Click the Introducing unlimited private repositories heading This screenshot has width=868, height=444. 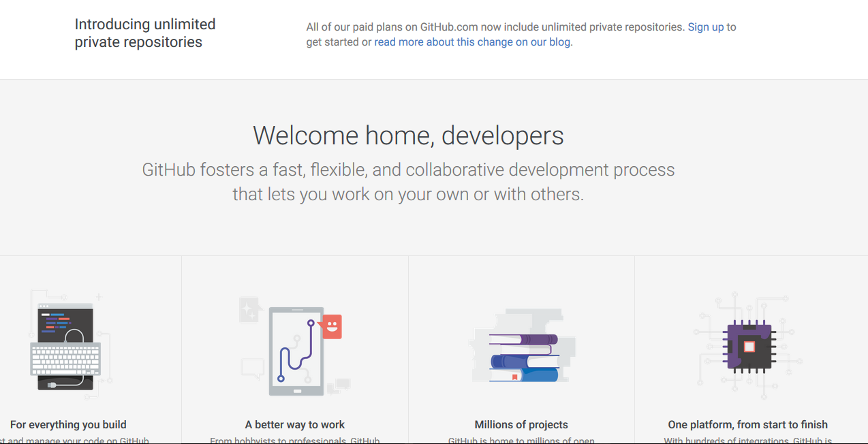[145, 33]
